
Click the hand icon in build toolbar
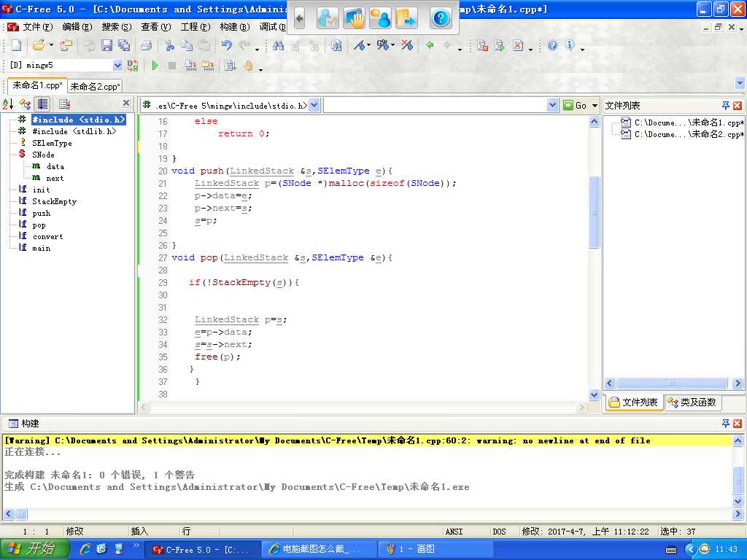(248, 66)
